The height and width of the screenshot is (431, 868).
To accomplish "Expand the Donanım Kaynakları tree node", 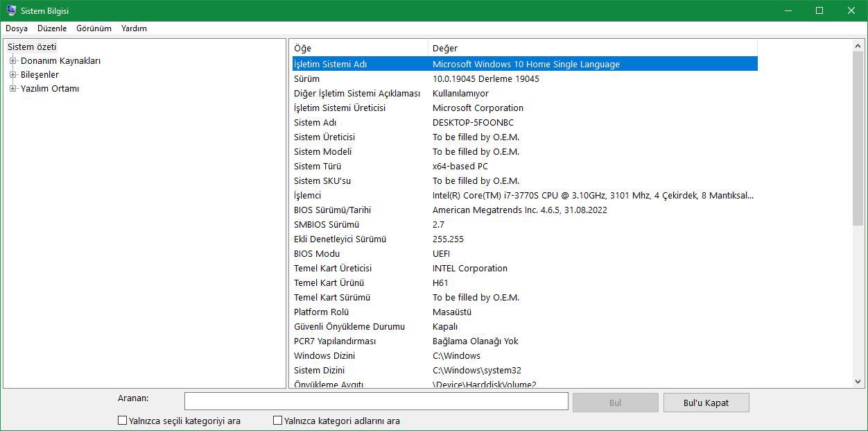I will point(12,60).
